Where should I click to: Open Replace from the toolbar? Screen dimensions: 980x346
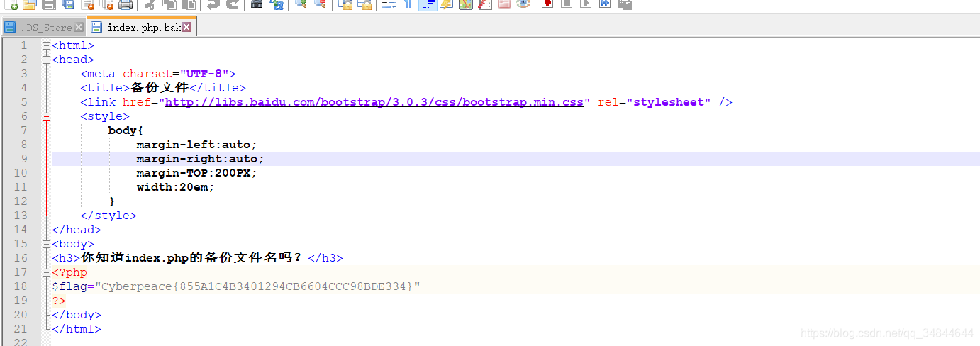tap(277, 4)
